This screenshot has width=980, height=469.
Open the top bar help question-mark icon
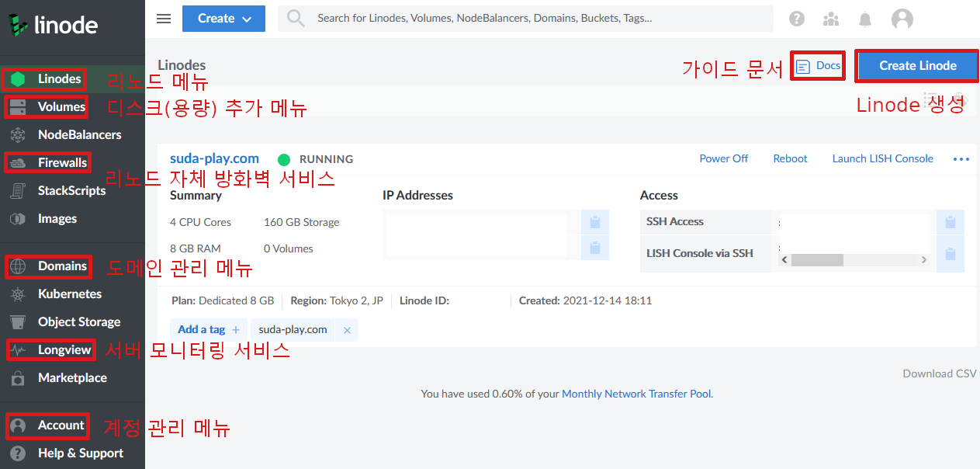[x=797, y=19]
